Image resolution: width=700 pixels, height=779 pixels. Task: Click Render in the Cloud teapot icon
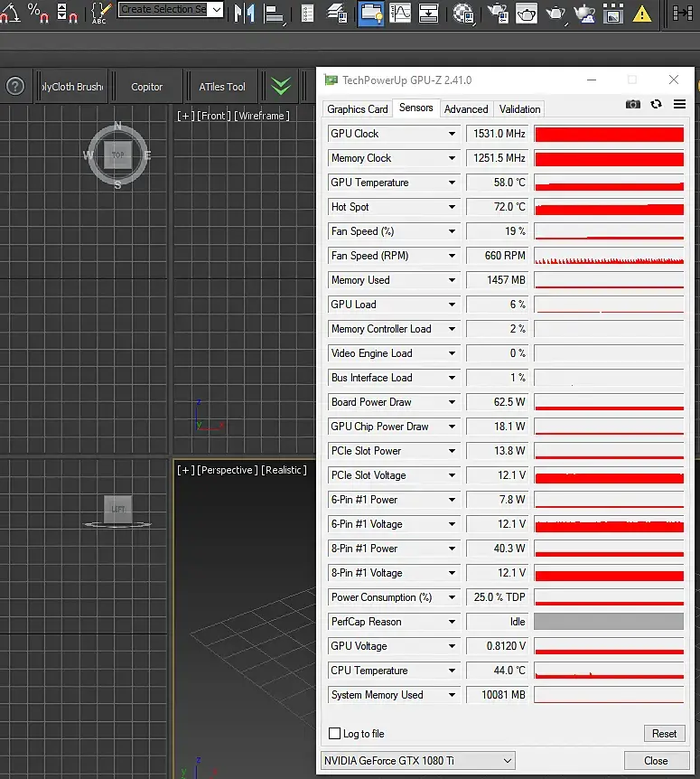pos(584,14)
